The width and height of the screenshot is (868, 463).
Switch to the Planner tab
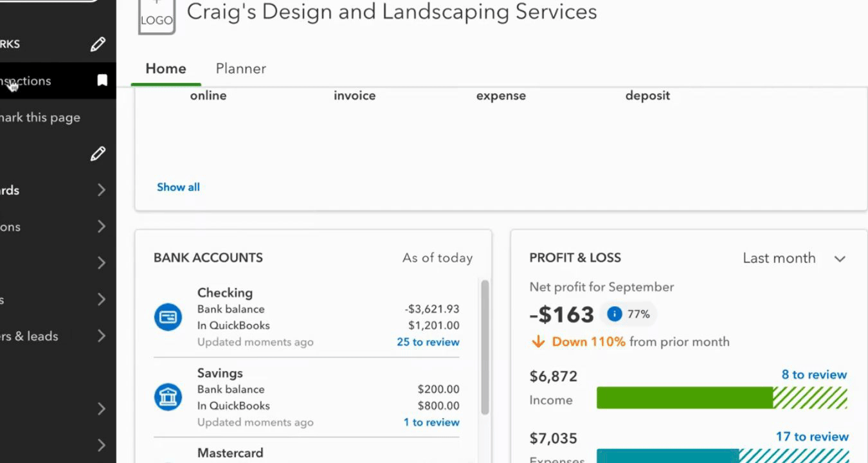pyautogui.click(x=240, y=69)
